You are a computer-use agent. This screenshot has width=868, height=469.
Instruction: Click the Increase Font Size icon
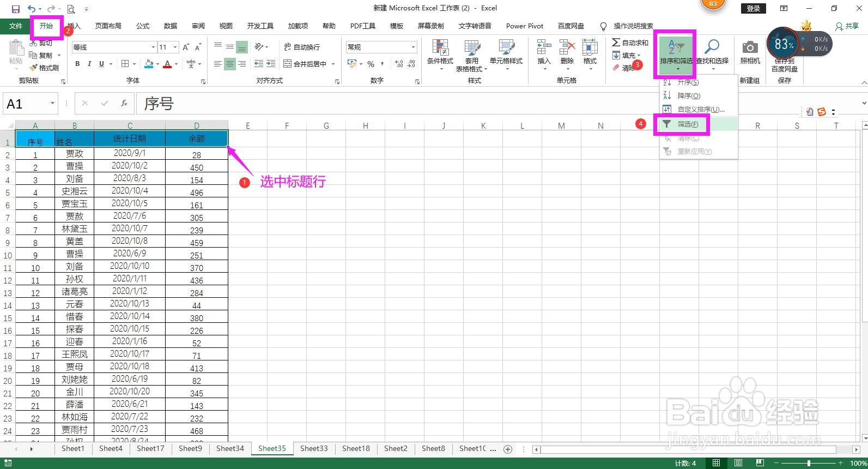click(186, 47)
